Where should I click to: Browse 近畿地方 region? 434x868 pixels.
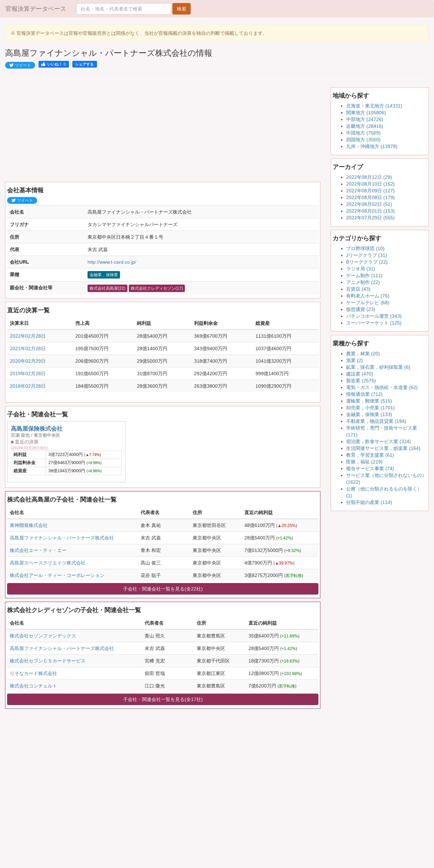[x=364, y=126]
